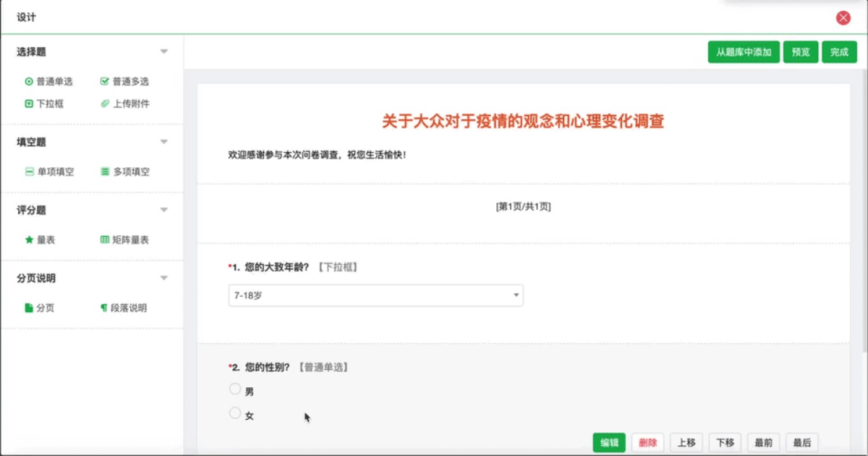
Task: Click the 普通多选 checkbox icon in sidebar
Action: tap(104, 82)
